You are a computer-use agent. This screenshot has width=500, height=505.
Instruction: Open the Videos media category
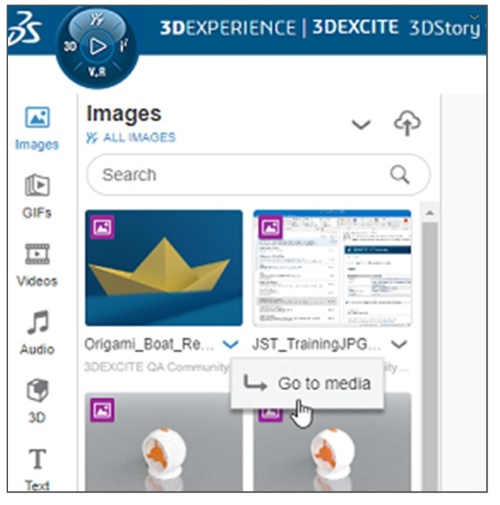[x=37, y=265]
